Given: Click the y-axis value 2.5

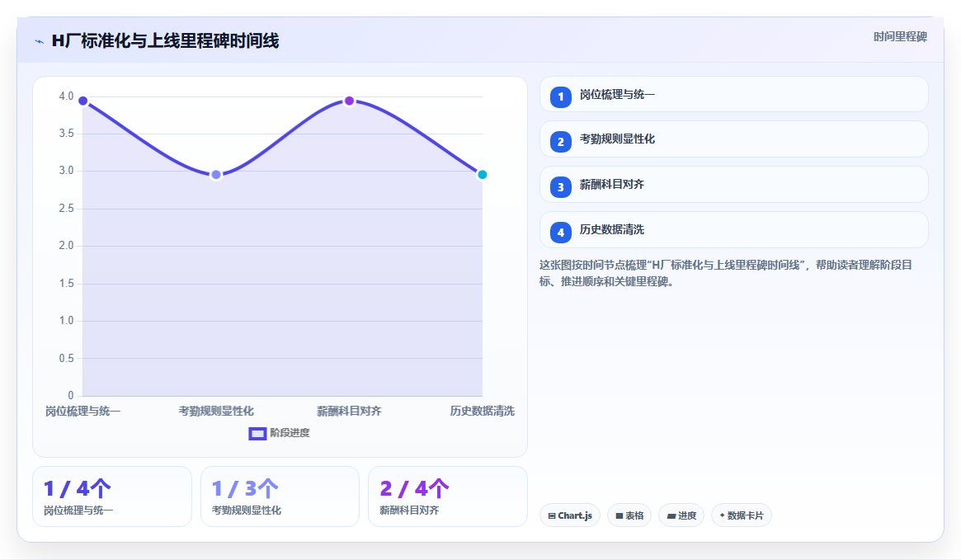Looking at the screenshot, I should 66,209.
